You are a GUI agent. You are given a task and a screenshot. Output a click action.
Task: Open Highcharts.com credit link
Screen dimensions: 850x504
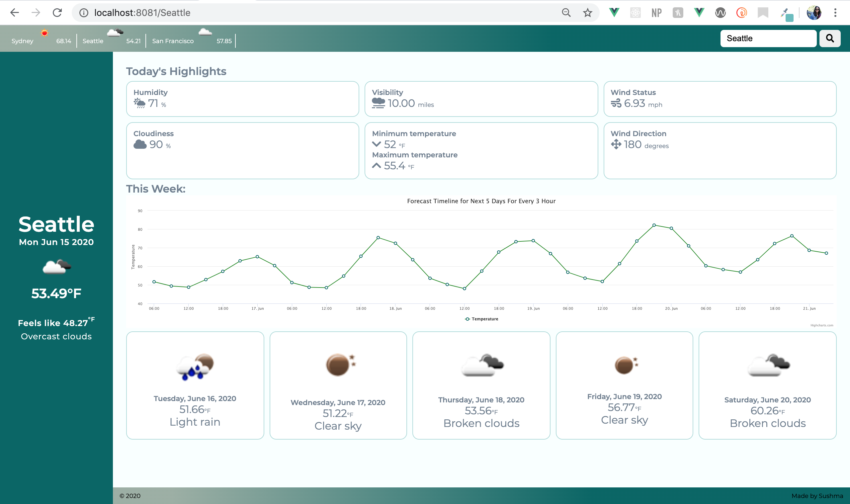(x=821, y=325)
